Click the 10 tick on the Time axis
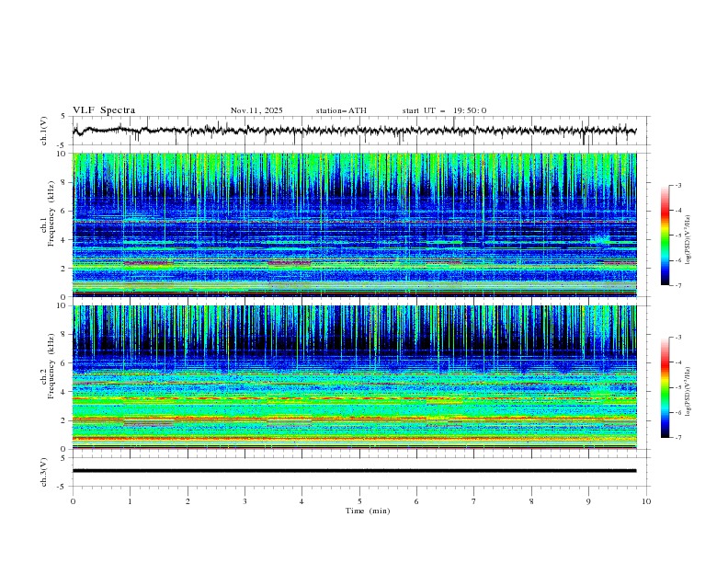This screenshot has height=563, width=728. click(646, 500)
